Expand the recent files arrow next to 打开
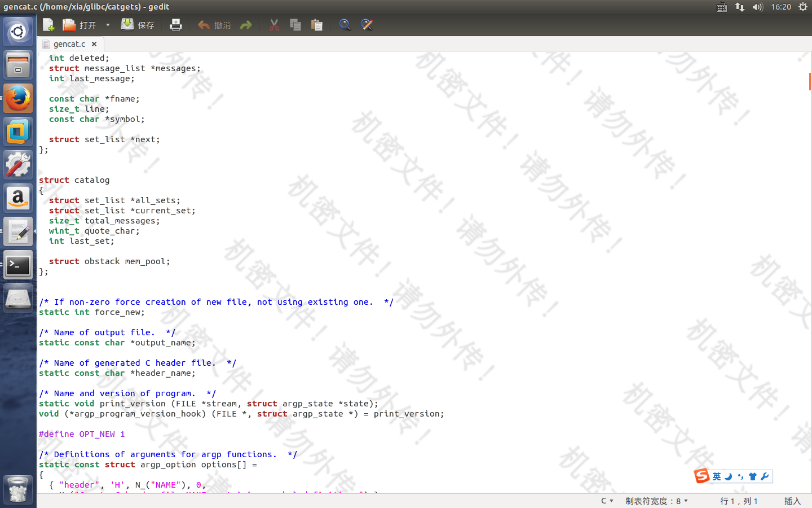 [108, 25]
